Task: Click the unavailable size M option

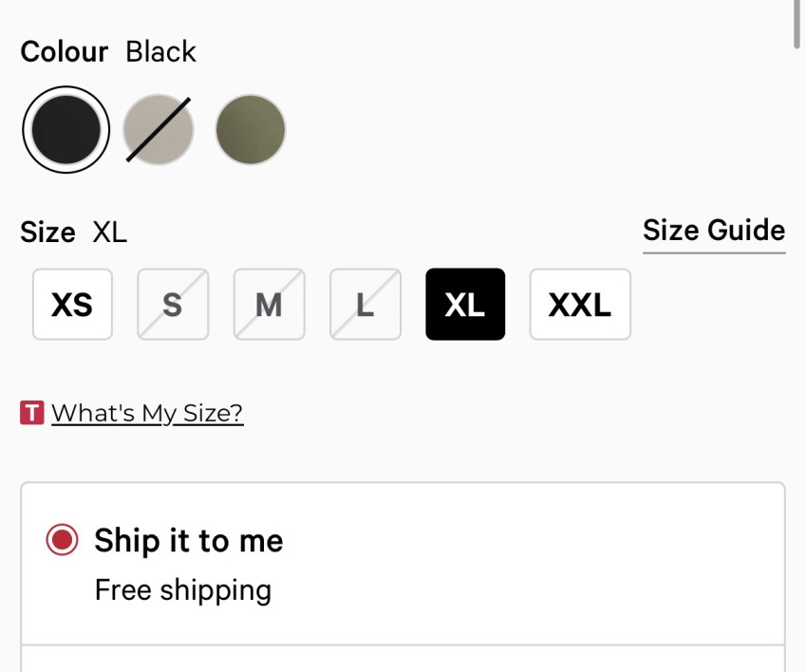Action: (x=269, y=305)
